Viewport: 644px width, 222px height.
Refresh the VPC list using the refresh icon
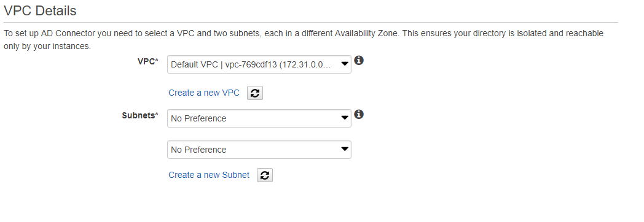pyautogui.click(x=254, y=93)
